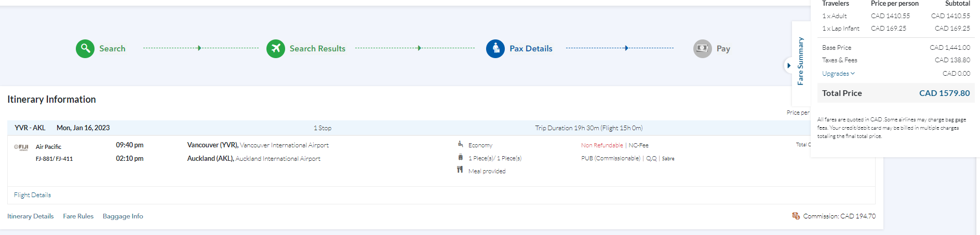Screen dimensions: 980x235
Task: Click the Search Results airplane icon
Action: click(276, 49)
